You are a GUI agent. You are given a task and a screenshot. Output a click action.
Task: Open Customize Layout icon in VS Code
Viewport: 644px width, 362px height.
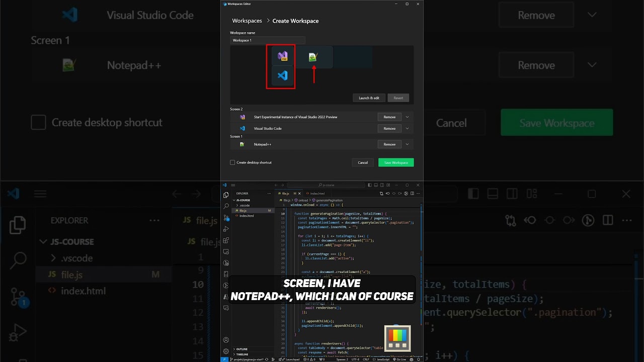coord(388,185)
